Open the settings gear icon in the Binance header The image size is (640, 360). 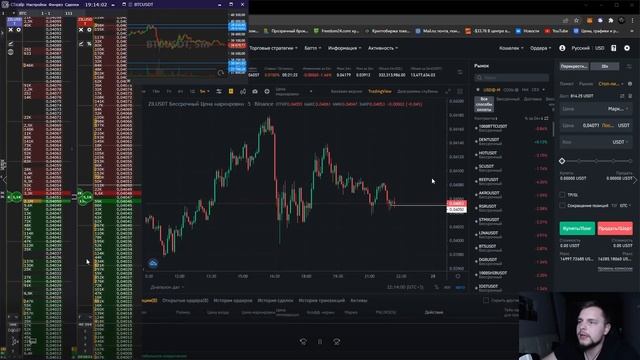[627, 48]
